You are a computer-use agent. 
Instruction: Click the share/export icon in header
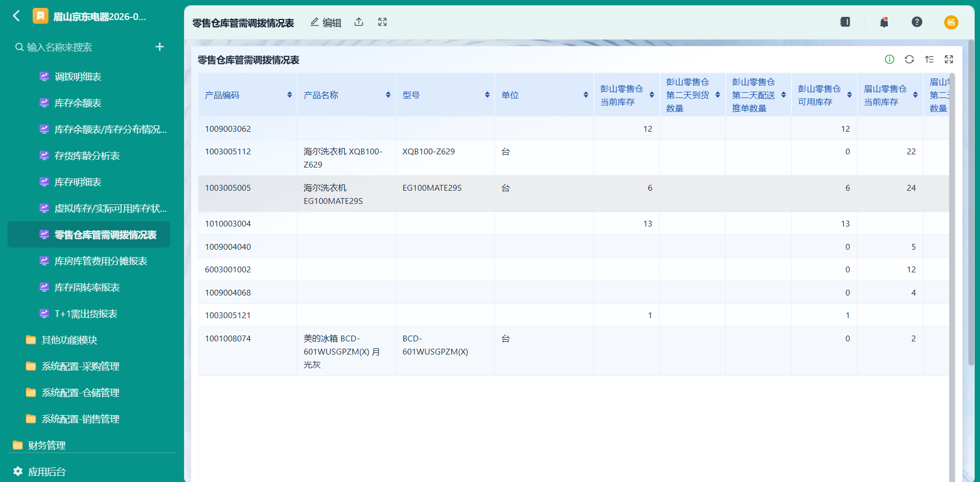[x=359, y=22]
